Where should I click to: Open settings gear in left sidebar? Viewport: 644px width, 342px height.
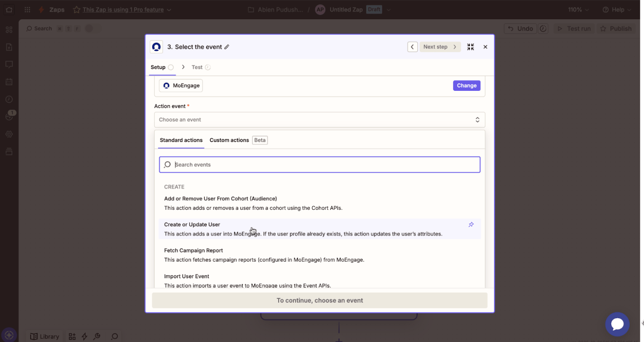pos(9,134)
